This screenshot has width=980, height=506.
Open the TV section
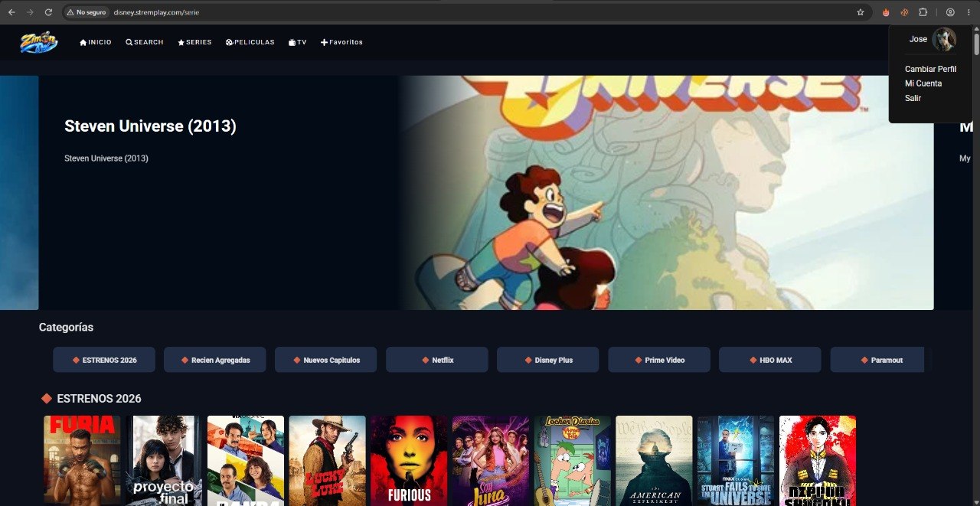pos(298,42)
